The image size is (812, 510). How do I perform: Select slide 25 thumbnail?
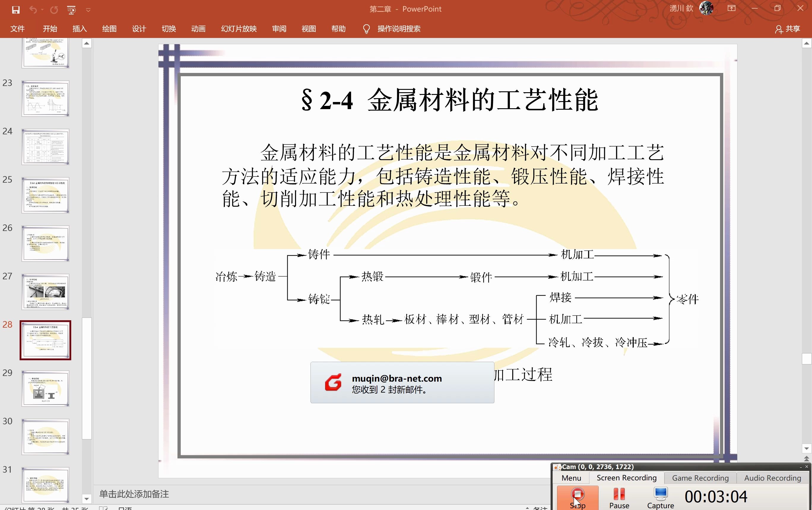(x=45, y=195)
